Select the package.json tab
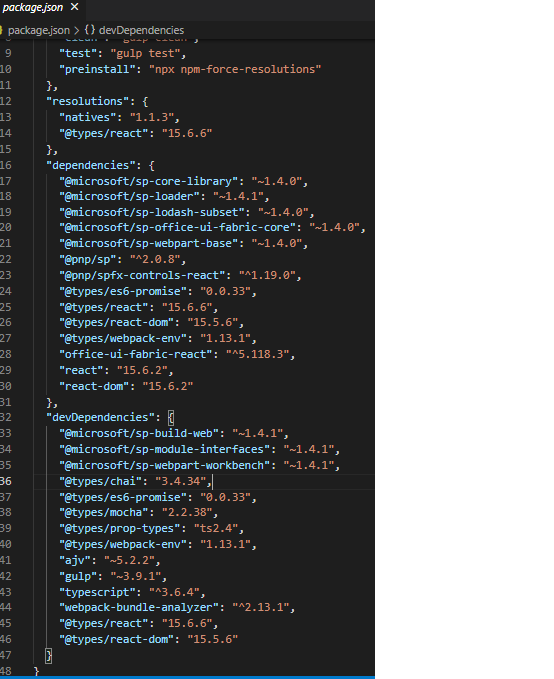The image size is (554, 679). 33,7
